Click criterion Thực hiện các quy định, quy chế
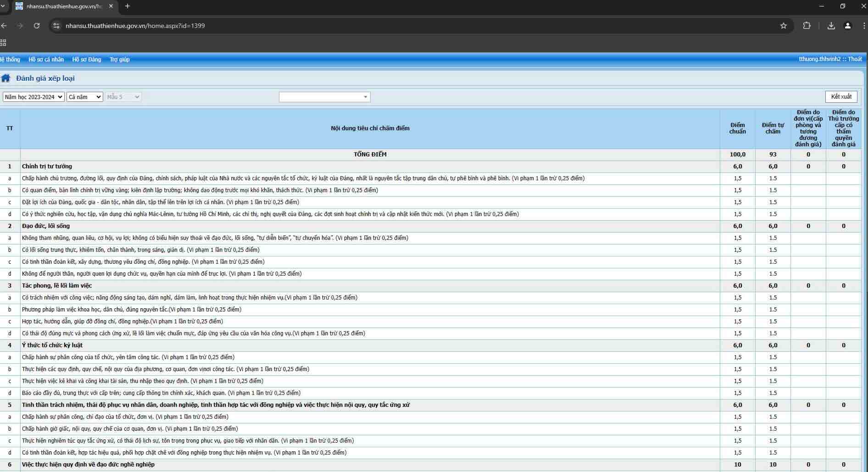 [x=166, y=369]
